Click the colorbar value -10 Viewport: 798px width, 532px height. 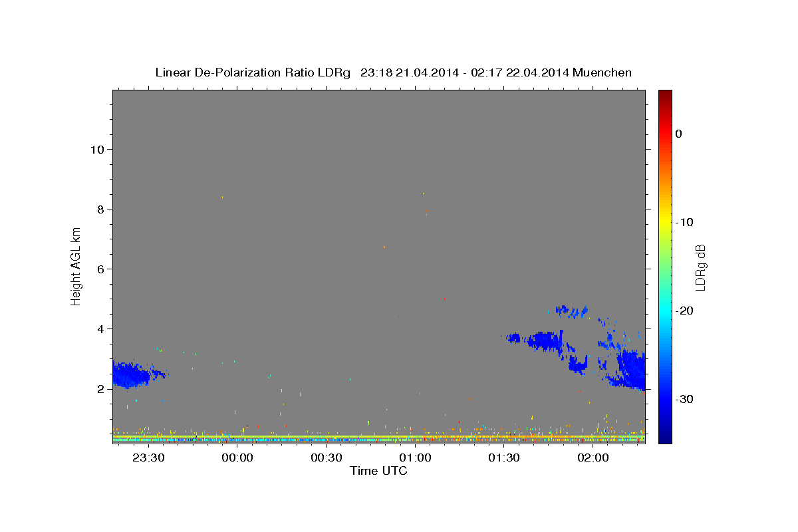click(x=684, y=222)
